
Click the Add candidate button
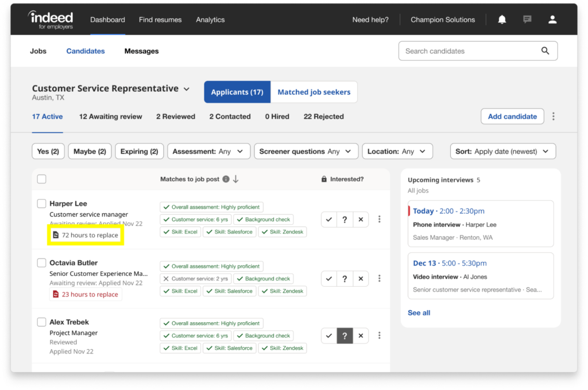coord(512,116)
